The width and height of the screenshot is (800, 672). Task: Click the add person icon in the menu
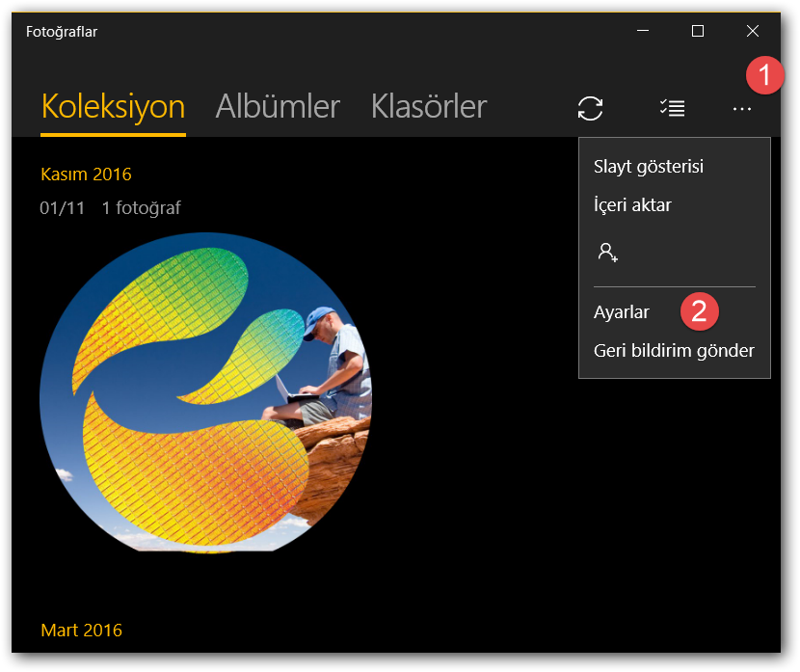point(607,252)
